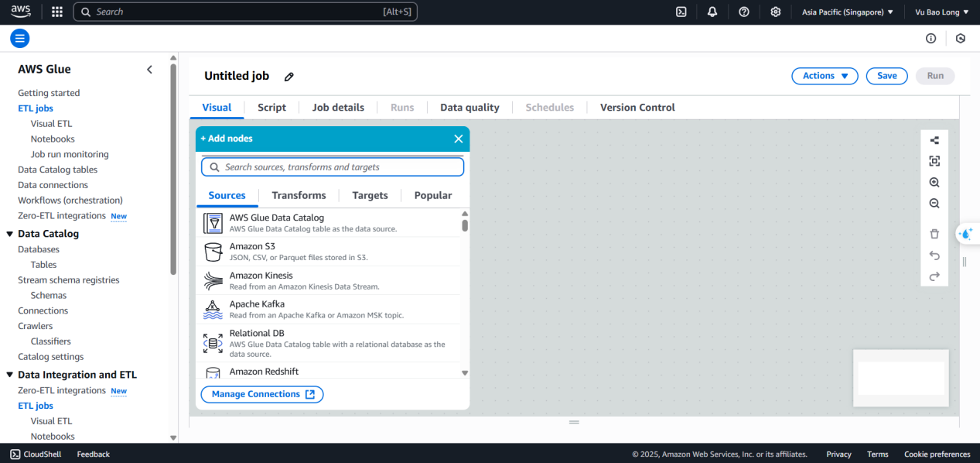Click the canvas minimap thumbnail

pyautogui.click(x=901, y=378)
